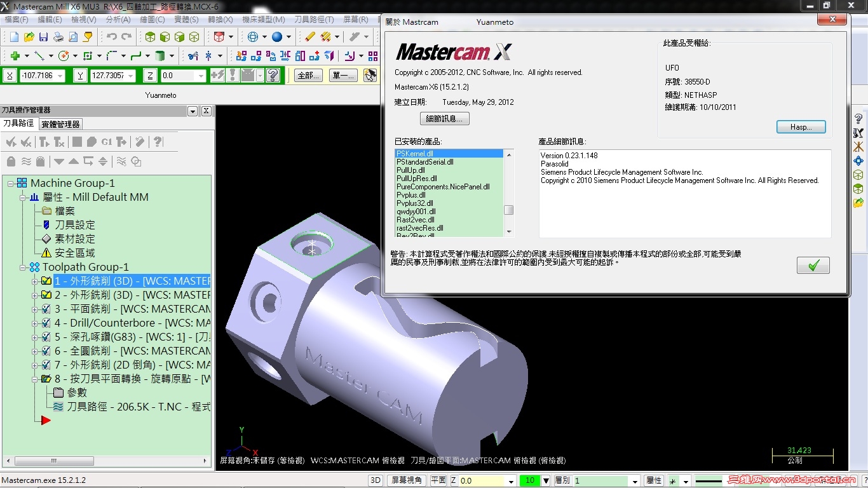868x488 pixels.
Task: Open print preview magnifier icon
Action: [73, 37]
